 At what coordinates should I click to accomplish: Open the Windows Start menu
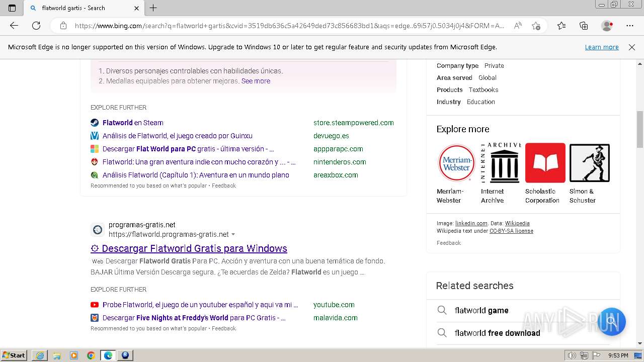pyautogui.click(x=14, y=355)
